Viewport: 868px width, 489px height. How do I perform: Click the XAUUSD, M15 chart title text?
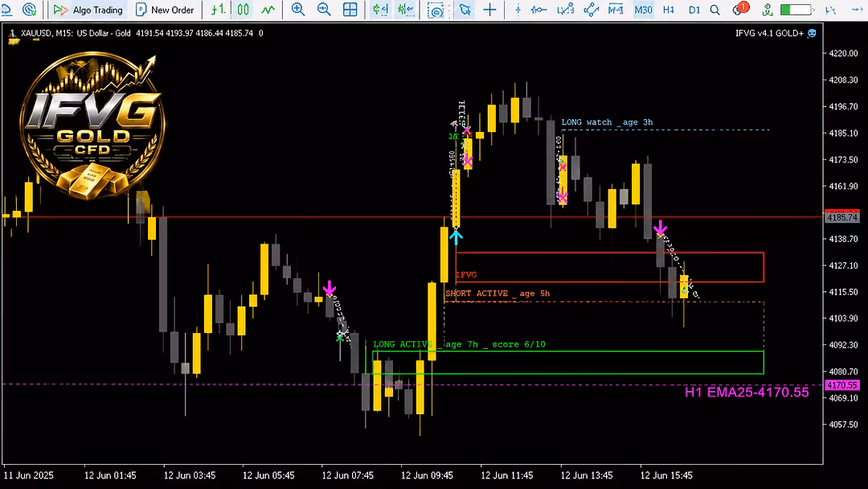(x=47, y=33)
